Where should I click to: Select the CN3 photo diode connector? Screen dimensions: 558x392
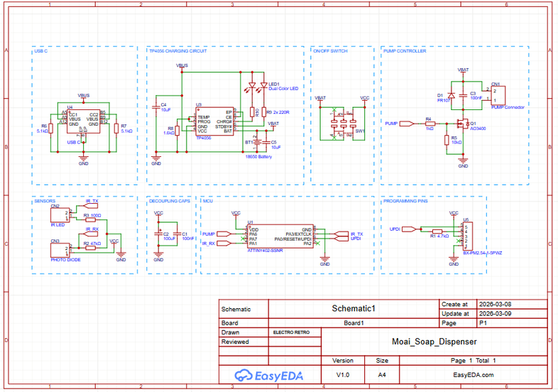tap(60, 250)
